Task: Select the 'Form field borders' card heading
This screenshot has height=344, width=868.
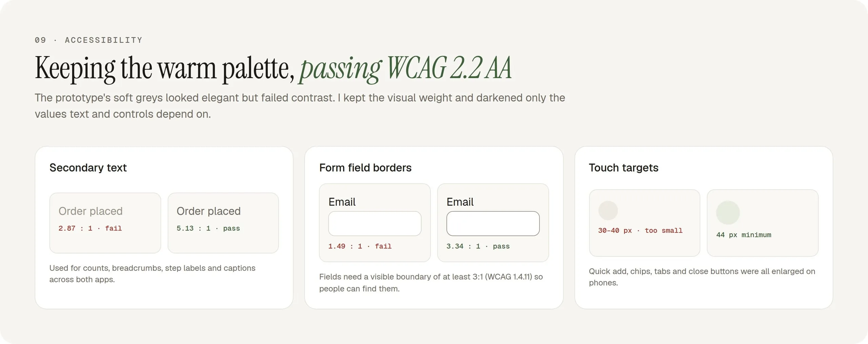Action: 365,168
